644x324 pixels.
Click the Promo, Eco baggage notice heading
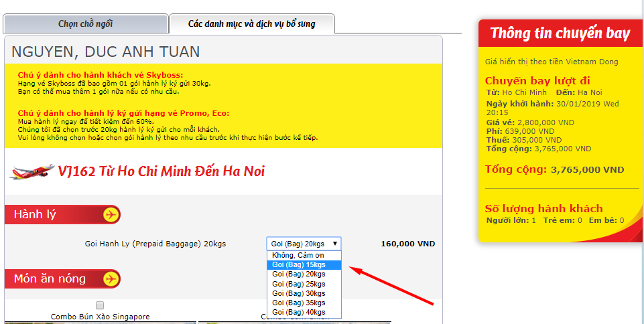click(x=123, y=113)
